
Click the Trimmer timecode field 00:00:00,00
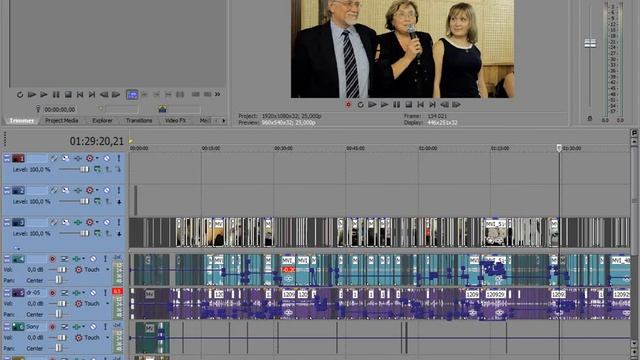point(60,109)
